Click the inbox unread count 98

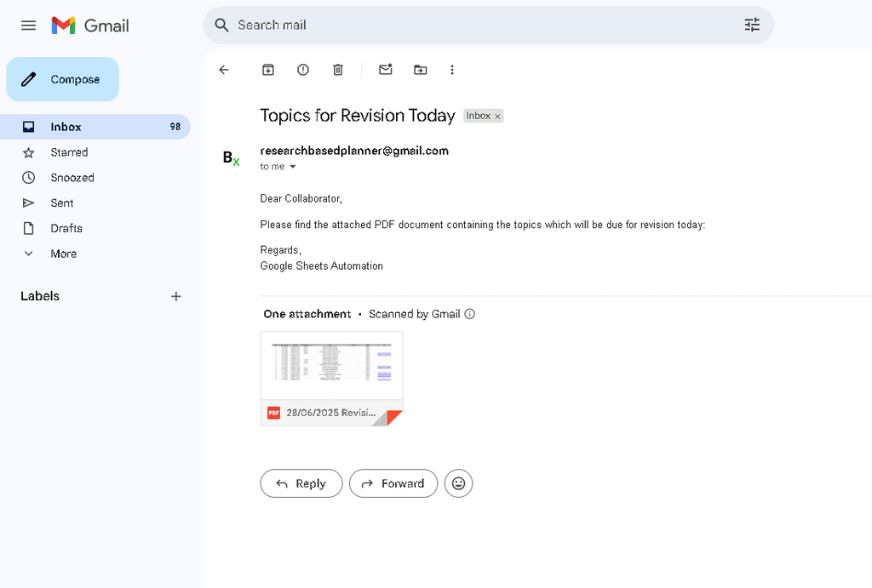(175, 127)
